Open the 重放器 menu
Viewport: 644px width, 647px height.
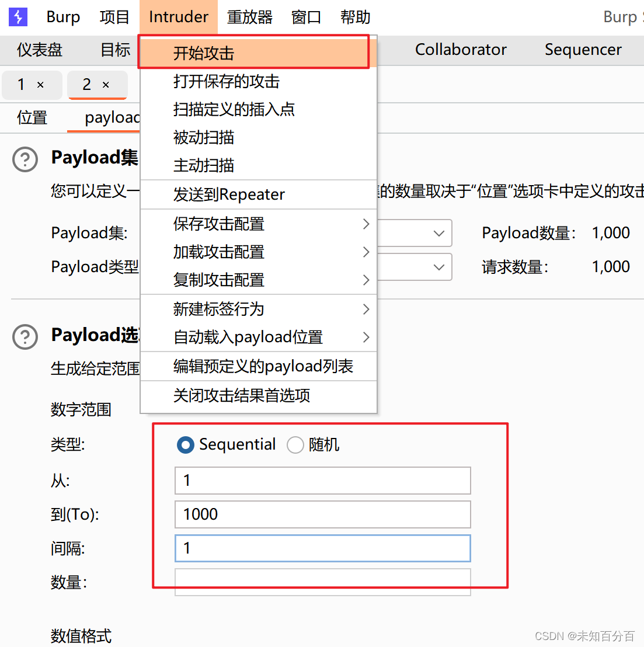coord(249,17)
